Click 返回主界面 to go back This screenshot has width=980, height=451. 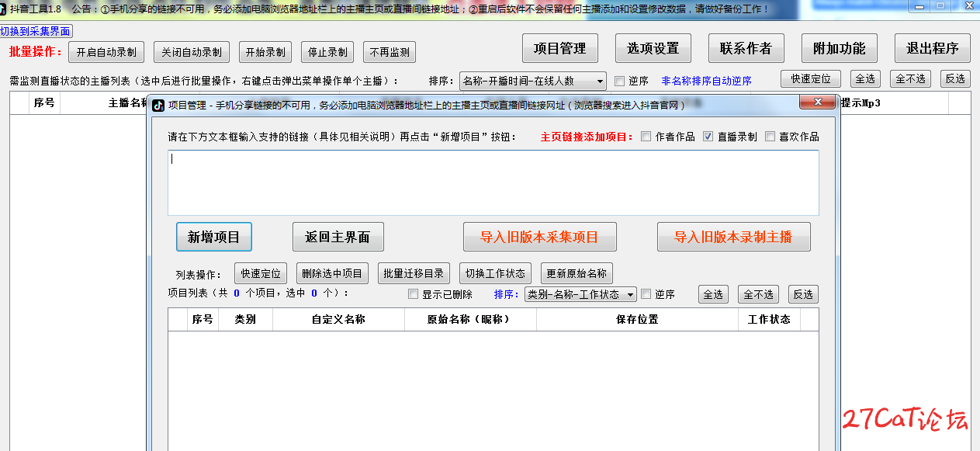[x=338, y=237]
